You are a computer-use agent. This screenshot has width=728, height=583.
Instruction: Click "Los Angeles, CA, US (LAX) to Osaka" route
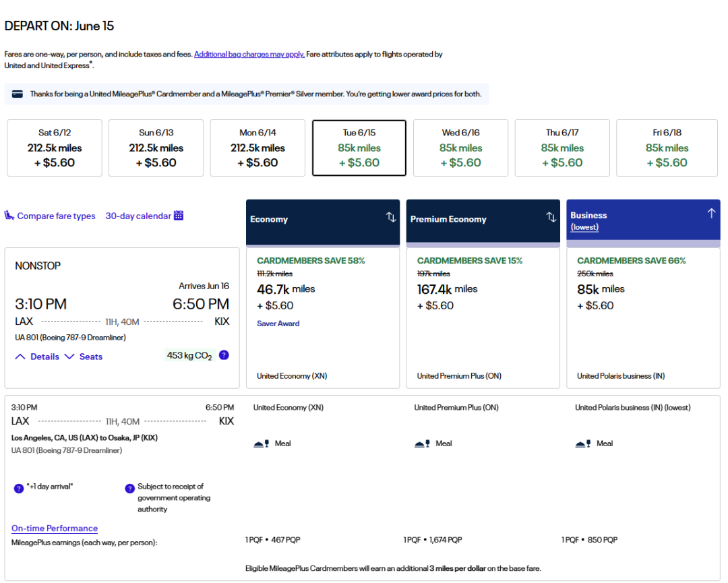click(84, 437)
